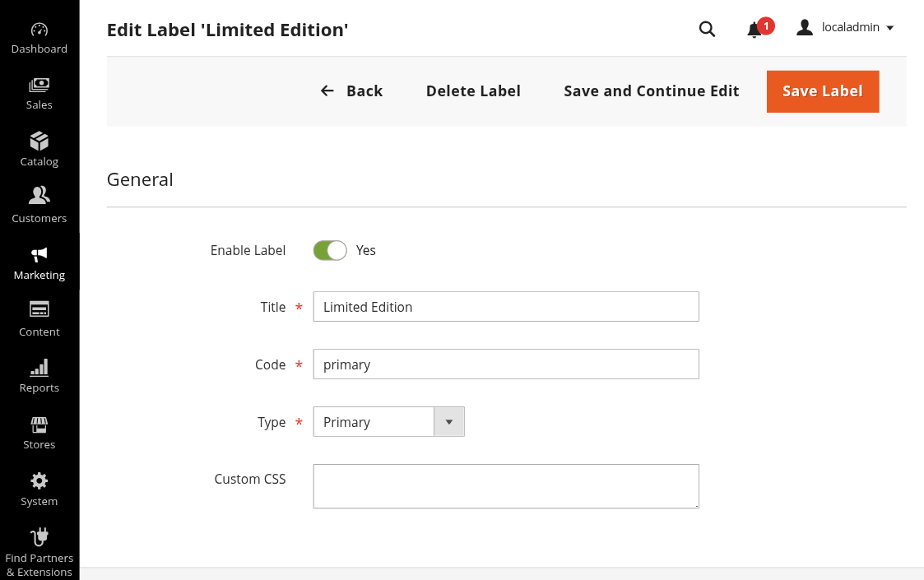
Task: Open the System gear icon
Action: (39, 480)
